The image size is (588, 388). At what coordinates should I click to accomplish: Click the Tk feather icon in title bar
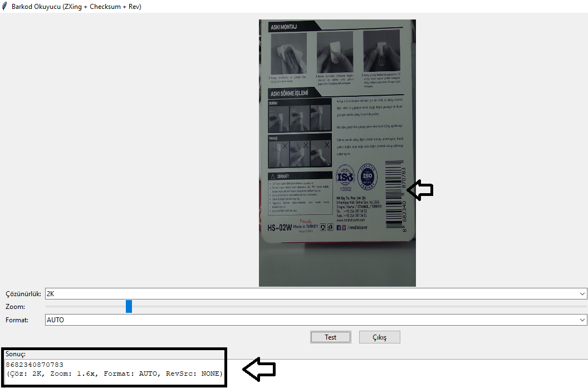pyautogui.click(x=5, y=7)
